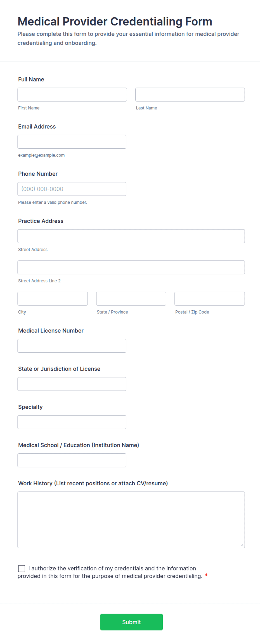The height and width of the screenshot is (644, 260).
Task: Select State or Jurisdiction of License input
Action: pos(72,384)
